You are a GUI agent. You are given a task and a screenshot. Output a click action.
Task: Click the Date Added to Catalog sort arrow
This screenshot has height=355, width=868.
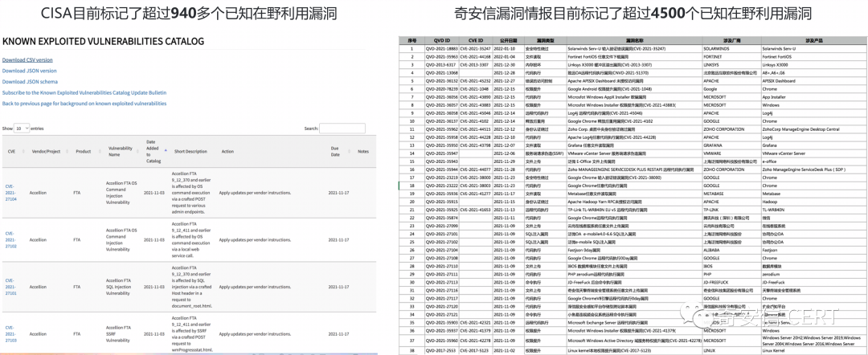(x=166, y=150)
